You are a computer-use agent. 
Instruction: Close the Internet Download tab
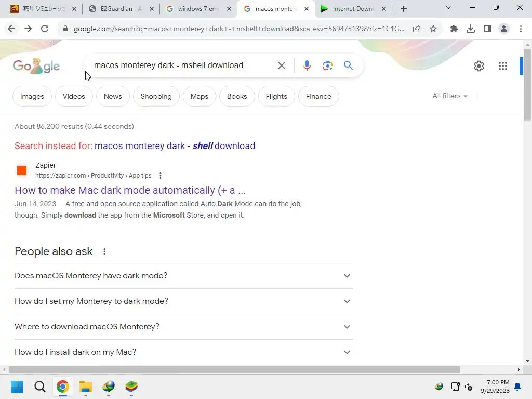[384, 9]
